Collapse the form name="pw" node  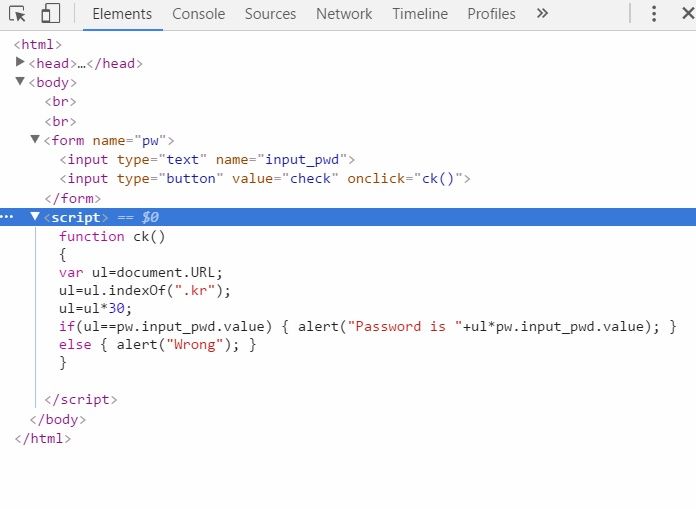[x=35, y=139]
